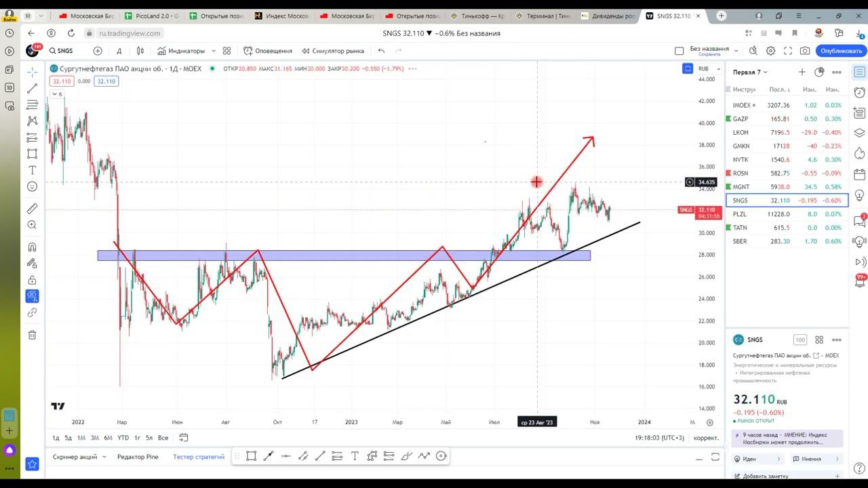Open the Индикаторы indicators dialog
The width and height of the screenshot is (868, 488).
click(181, 51)
